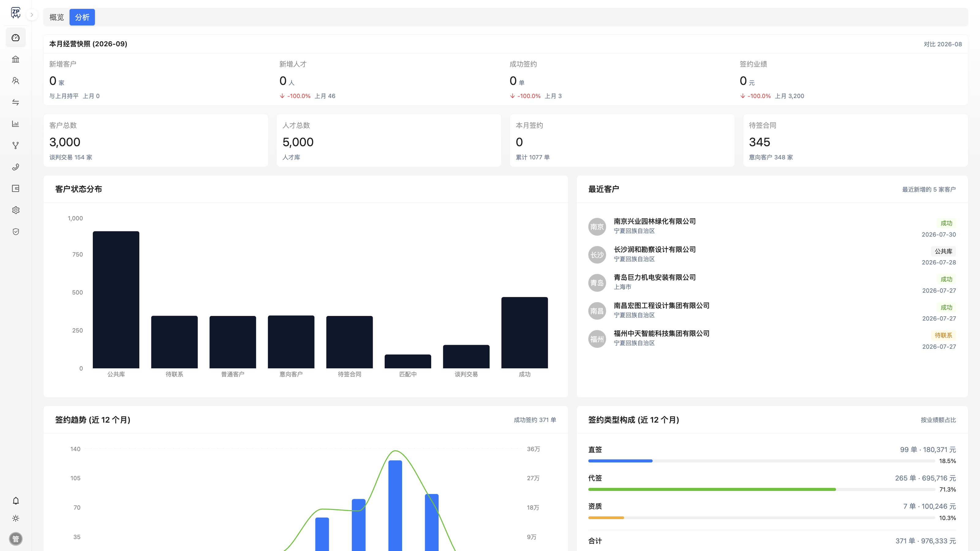This screenshot has height=551, width=980.
Task: Click the 成功 tag dated 2026-07-30
Action: coord(946,223)
